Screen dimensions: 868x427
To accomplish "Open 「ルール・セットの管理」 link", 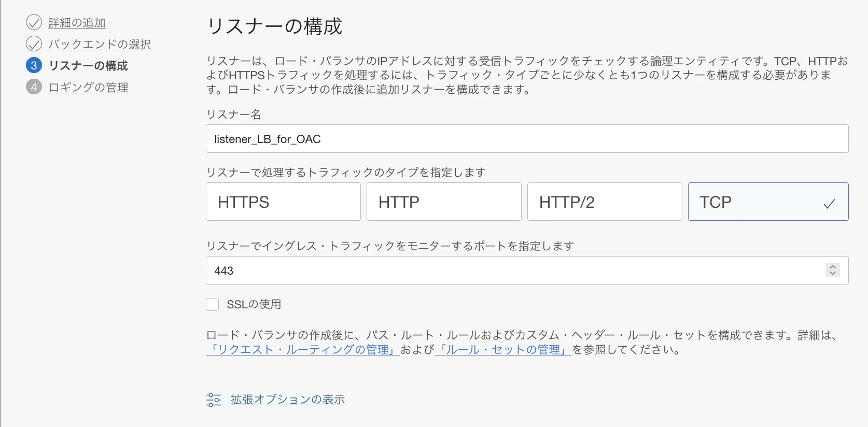I will [503, 350].
